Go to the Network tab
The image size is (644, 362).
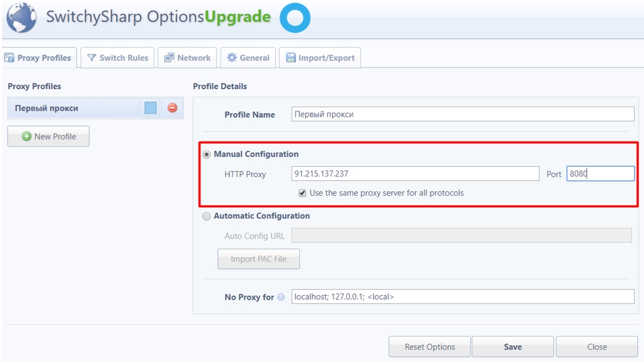(x=187, y=58)
